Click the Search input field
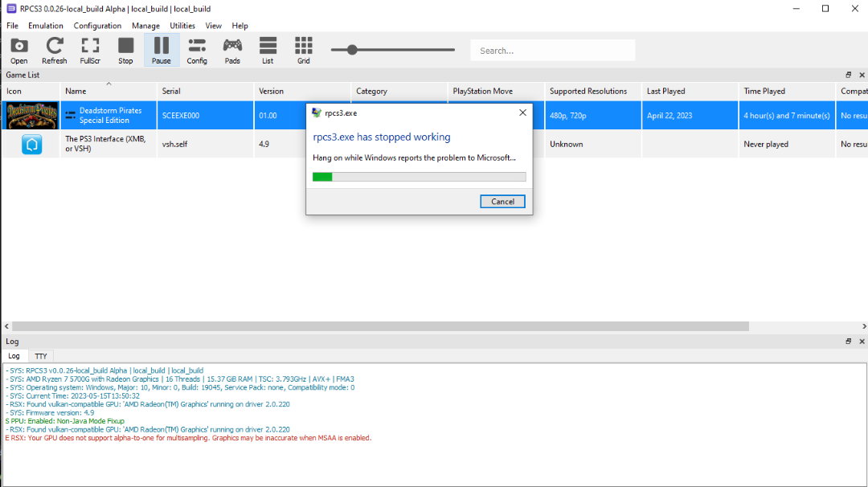The width and height of the screenshot is (868, 487). [x=552, y=51]
